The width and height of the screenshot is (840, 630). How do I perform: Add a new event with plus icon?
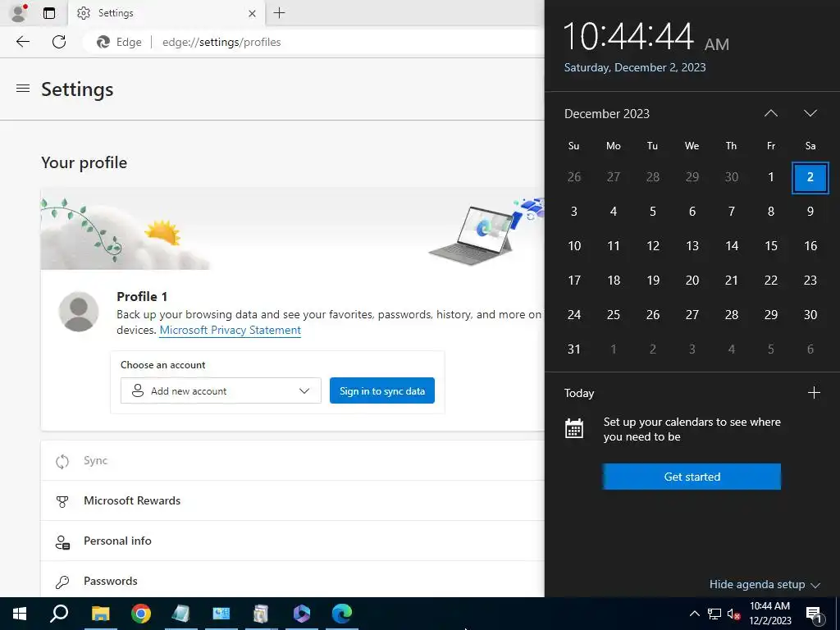point(814,393)
